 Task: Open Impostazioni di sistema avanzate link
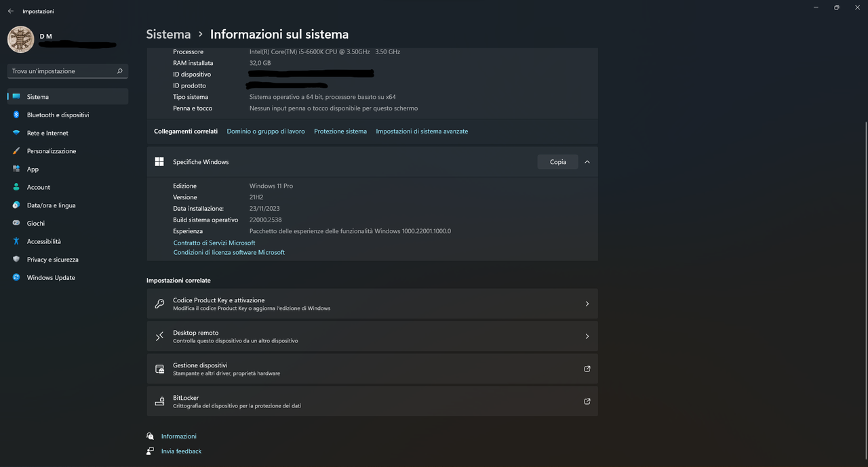pos(422,131)
